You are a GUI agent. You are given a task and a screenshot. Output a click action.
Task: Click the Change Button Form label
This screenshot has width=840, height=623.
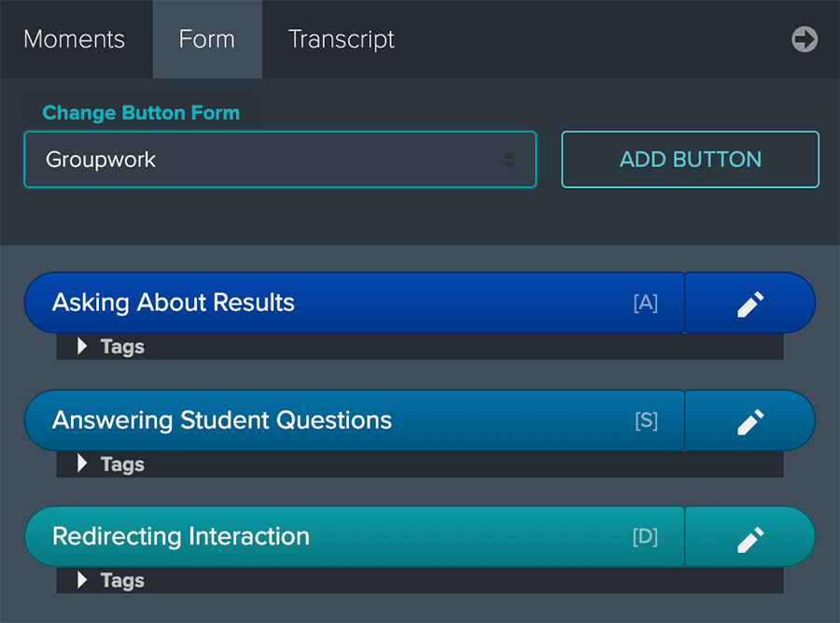coord(141,113)
